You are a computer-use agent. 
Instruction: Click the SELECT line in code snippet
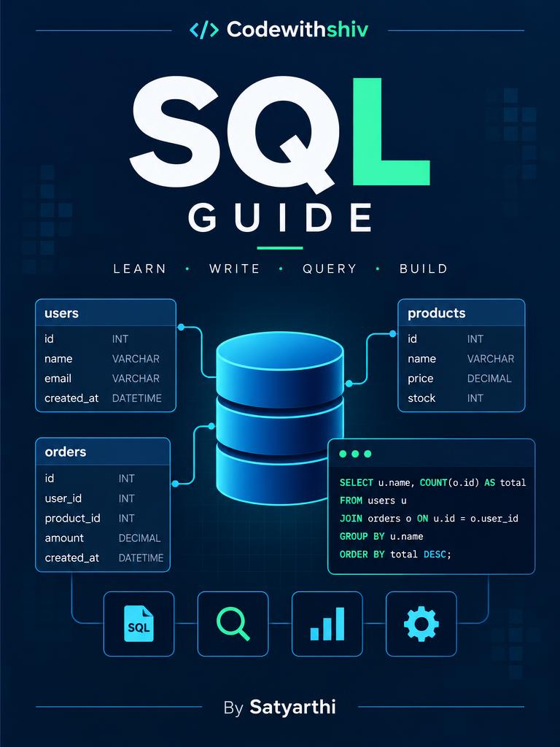432,483
